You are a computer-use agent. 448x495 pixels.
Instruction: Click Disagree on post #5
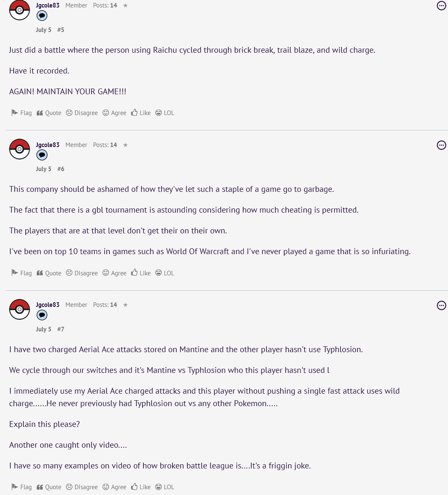[82, 113]
